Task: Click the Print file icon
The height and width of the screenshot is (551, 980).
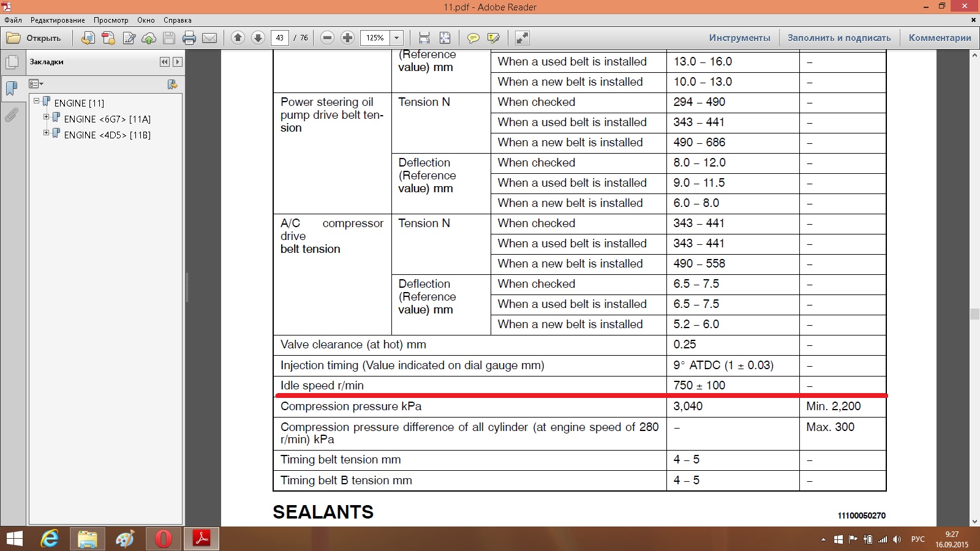Action: 189,38
